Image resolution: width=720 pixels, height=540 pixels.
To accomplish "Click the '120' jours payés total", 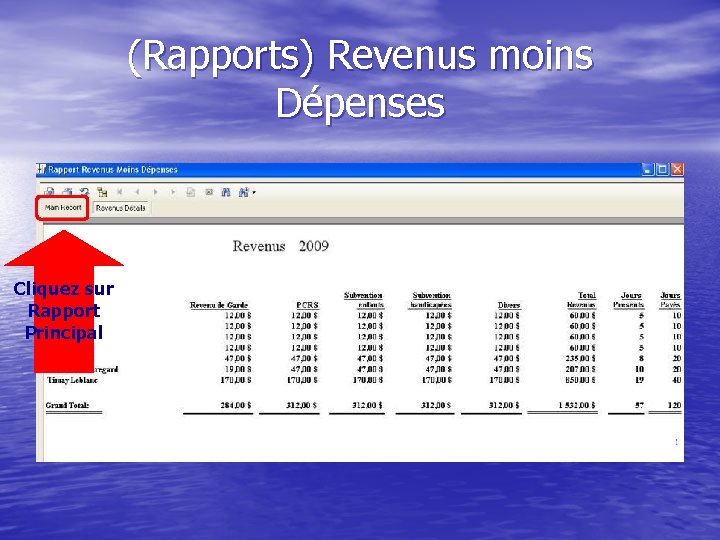I will (x=674, y=405).
